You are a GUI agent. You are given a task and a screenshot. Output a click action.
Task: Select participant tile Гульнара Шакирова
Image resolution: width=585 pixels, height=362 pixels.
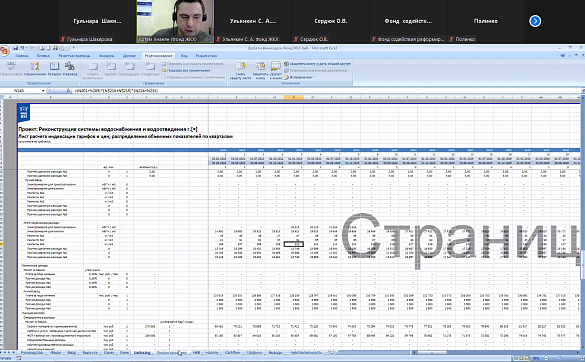pyautogui.click(x=97, y=22)
